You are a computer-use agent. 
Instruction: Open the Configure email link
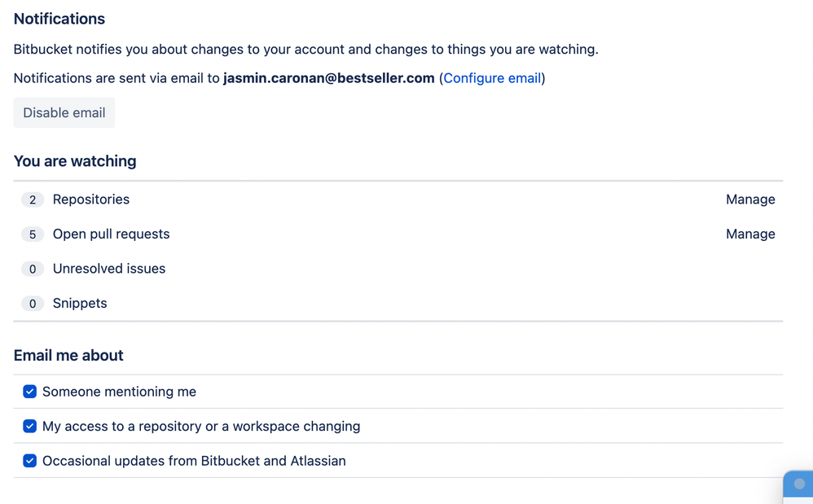tap(492, 78)
